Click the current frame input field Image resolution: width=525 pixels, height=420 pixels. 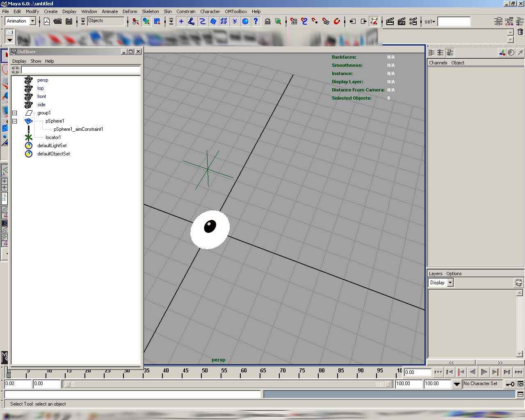[417, 372]
